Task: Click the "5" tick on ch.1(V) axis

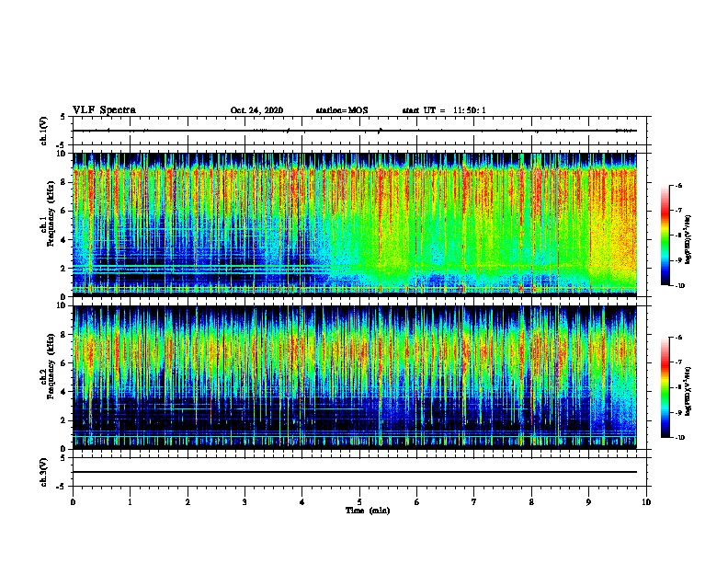Action: (63, 117)
